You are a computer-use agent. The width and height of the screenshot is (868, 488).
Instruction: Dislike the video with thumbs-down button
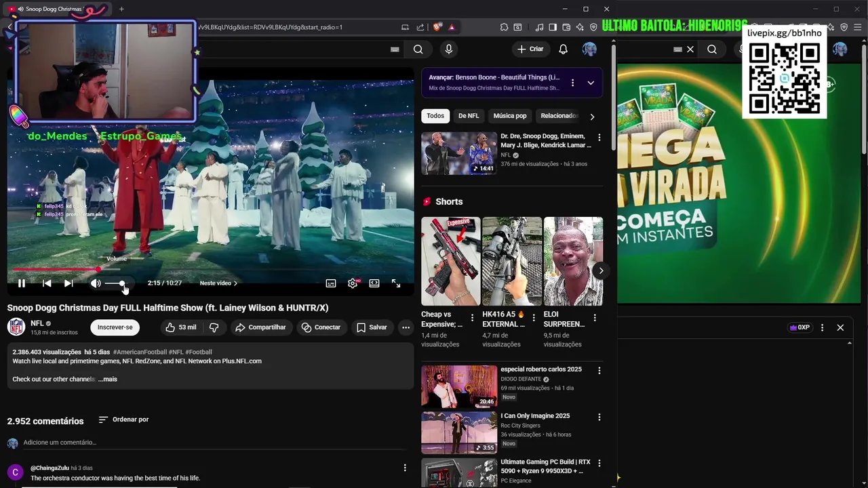(214, 327)
